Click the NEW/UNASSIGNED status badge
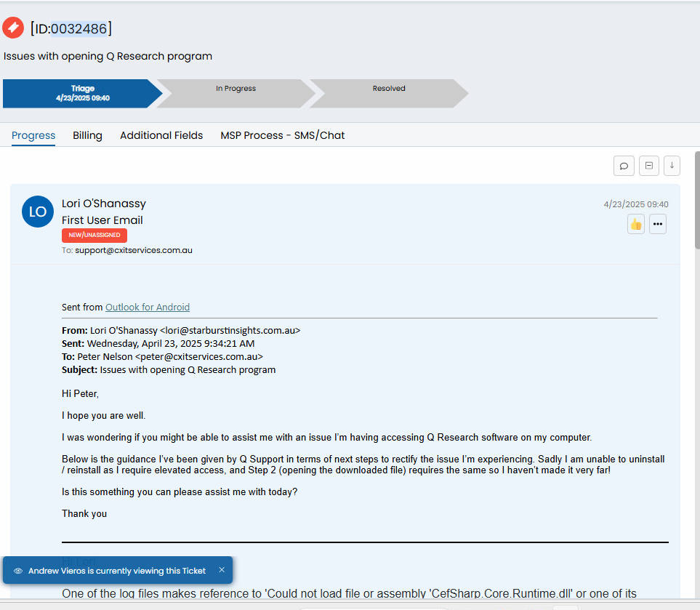700x610 pixels. coord(94,235)
